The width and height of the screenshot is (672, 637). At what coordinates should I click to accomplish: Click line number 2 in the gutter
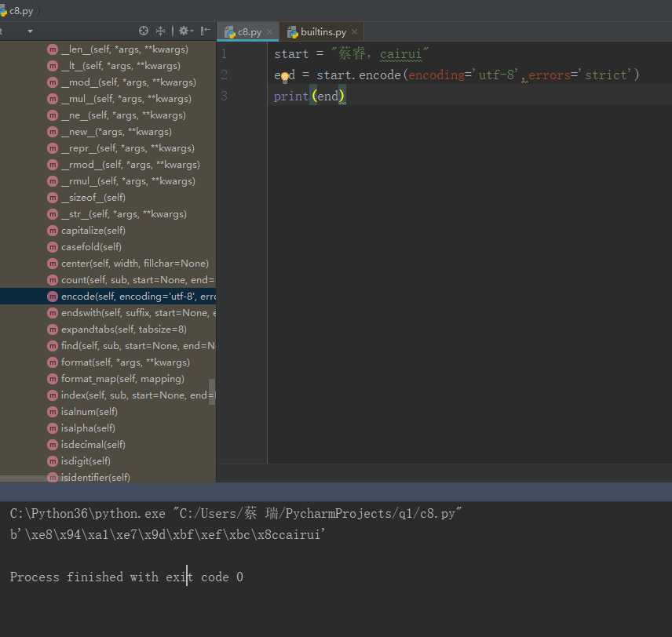pos(224,75)
